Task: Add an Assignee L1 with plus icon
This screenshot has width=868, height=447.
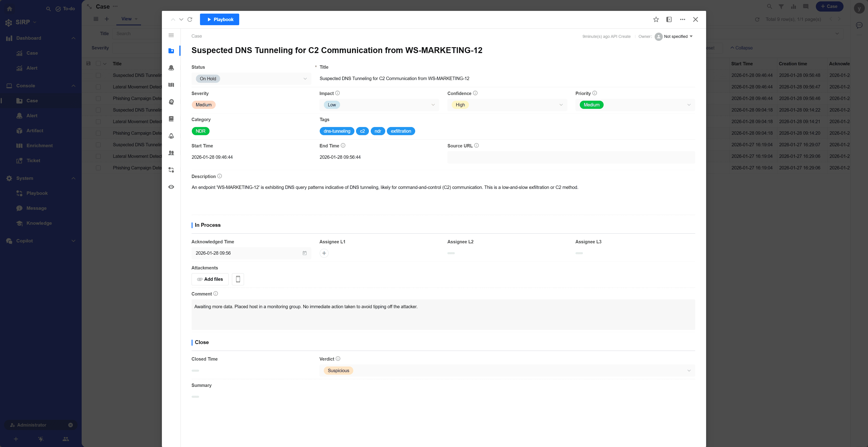Action: coord(324,253)
